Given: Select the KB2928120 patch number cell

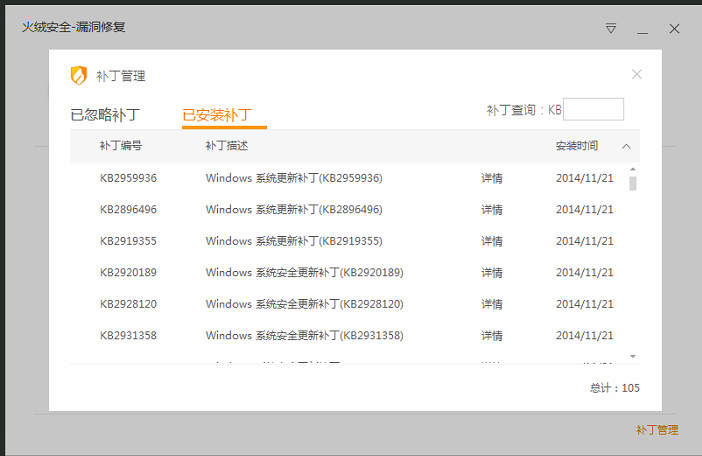Looking at the screenshot, I should point(128,304).
